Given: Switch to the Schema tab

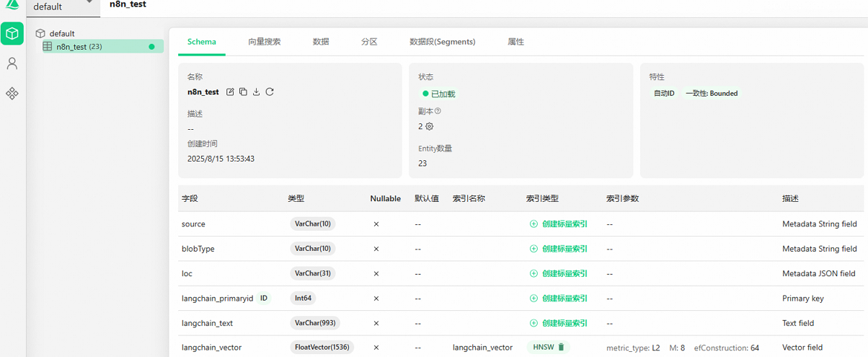Looking at the screenshot, I should (x=202, y=42).
